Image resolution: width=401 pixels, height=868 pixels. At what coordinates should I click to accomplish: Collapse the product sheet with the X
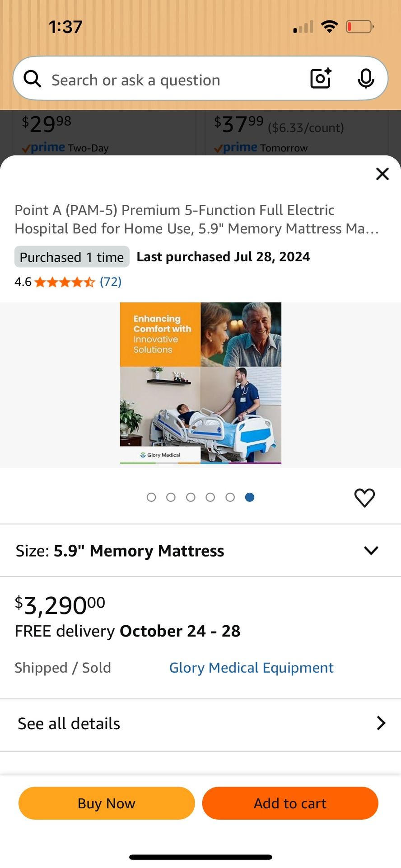tap(382, 174)
